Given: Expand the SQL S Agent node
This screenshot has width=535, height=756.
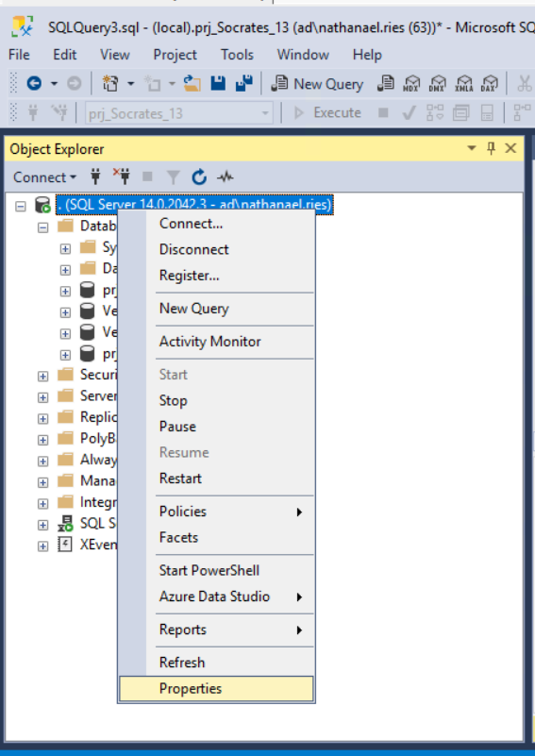Looking at the screenshot, I should point(42,525).
